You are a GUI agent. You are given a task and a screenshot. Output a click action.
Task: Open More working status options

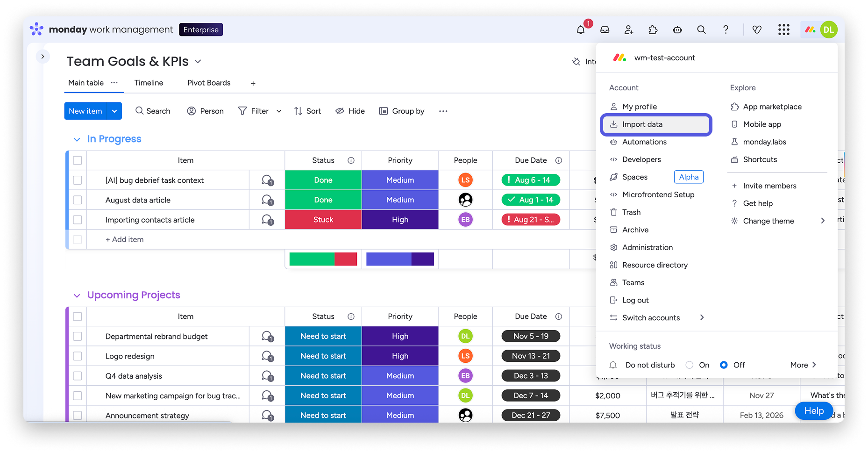[x=803, y=365]
